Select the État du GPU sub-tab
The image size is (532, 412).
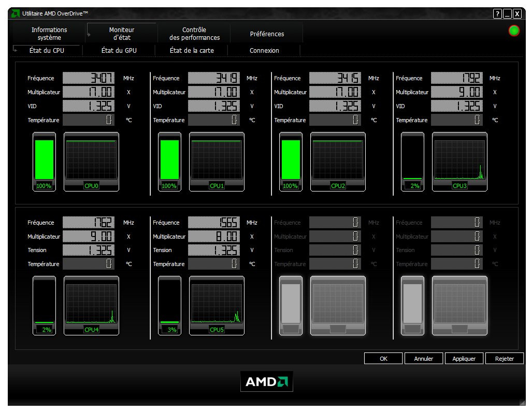click(x=119, y=50)
